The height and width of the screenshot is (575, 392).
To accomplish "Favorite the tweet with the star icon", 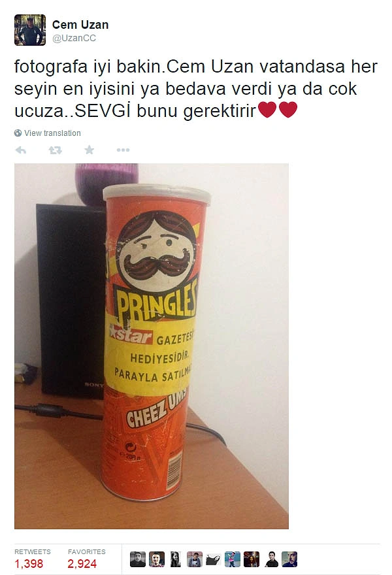I will [89, 150].
